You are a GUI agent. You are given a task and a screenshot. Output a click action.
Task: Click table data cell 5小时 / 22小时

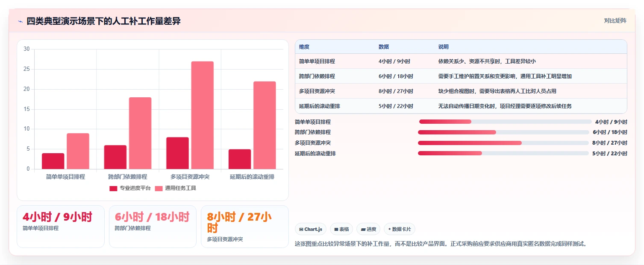click(x=396, y=106)
